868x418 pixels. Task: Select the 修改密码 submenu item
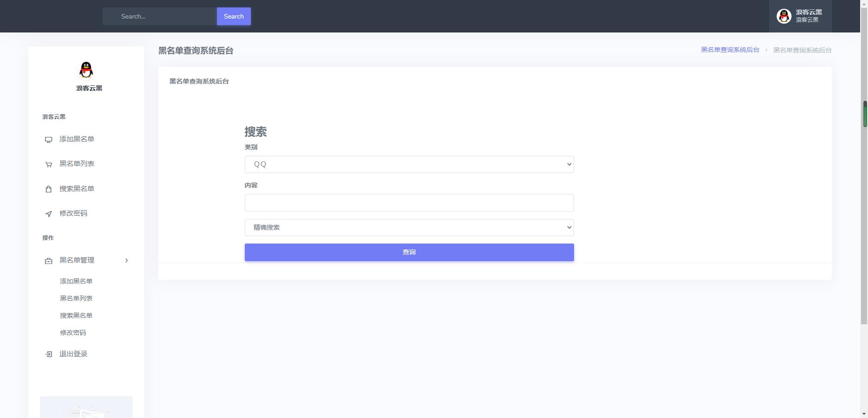coord(73,332)
